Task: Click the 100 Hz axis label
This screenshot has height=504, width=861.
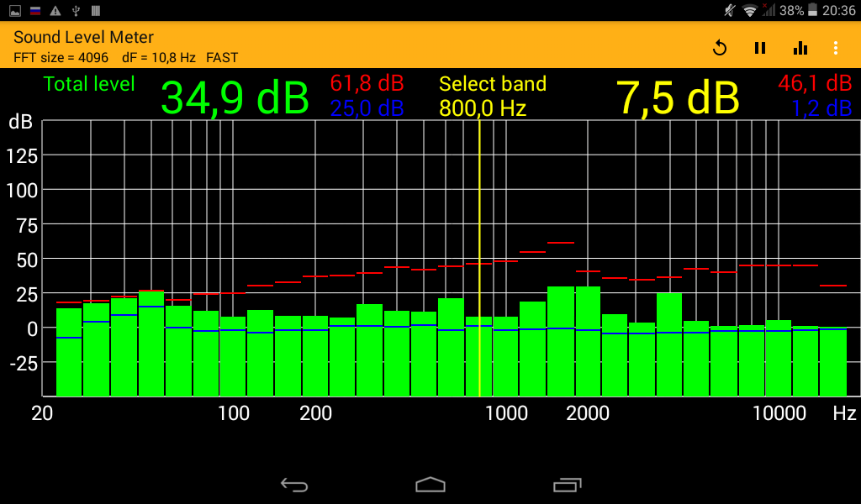Action: click(x=234, y=413)
